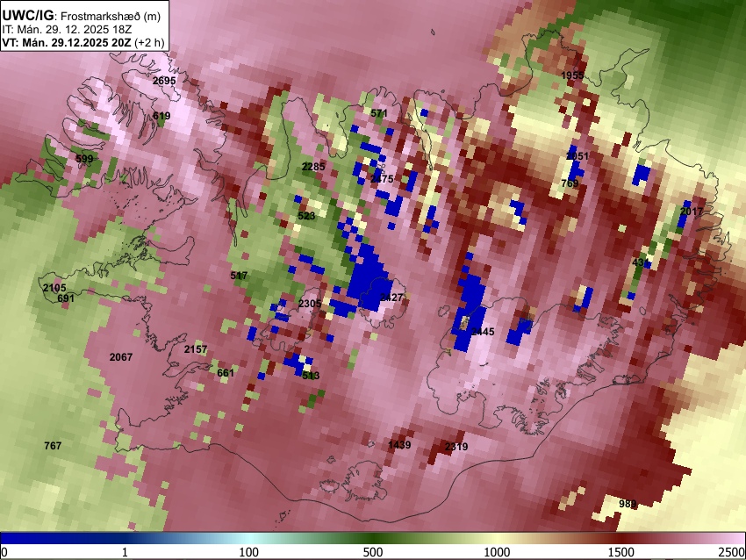Click the 989 value in the southeast sea
Screen dimensions: 746x560
coord(628,504)
